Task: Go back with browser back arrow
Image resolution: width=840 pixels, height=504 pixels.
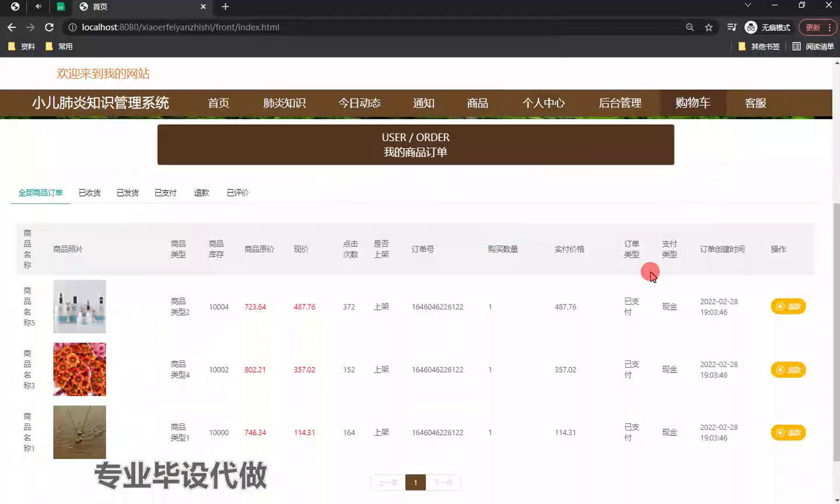Action: [12, 27]
